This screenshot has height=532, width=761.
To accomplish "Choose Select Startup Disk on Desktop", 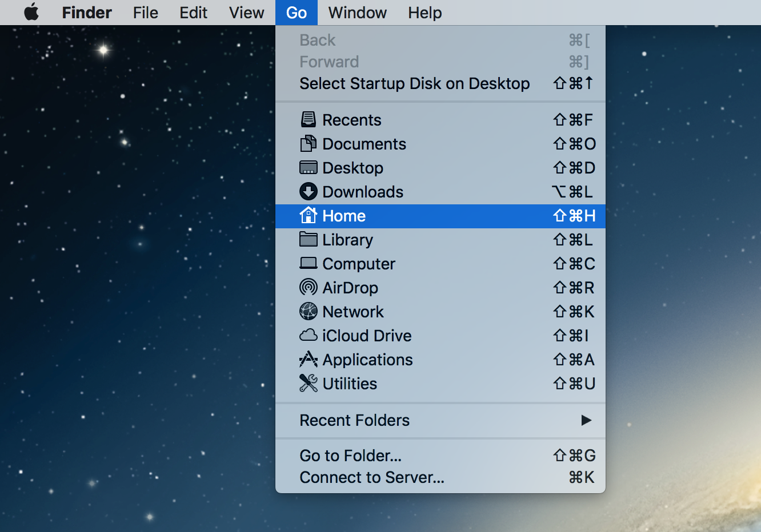I will (414, 83).
